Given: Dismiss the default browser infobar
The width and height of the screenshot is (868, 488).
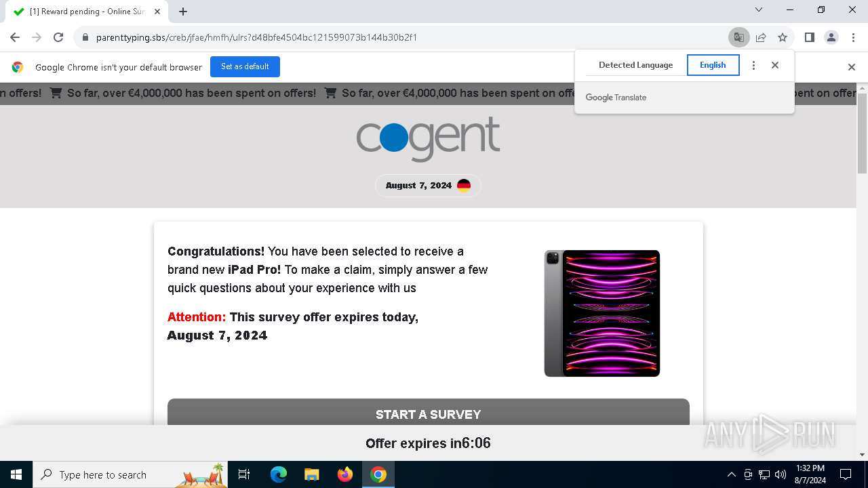Looking at the screenshot, I should coord(852,67).
